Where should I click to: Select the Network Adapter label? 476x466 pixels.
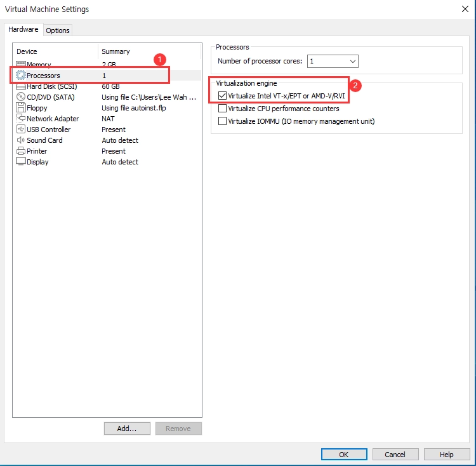coord(53,119)
